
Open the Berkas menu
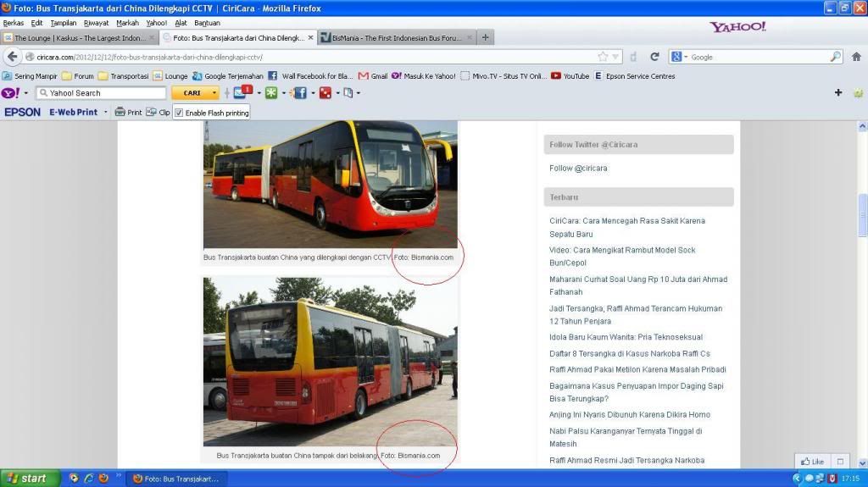[14, 23]
